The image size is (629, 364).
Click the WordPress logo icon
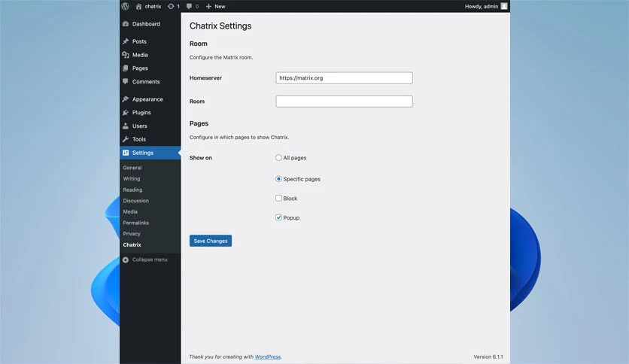click(125, 7)
